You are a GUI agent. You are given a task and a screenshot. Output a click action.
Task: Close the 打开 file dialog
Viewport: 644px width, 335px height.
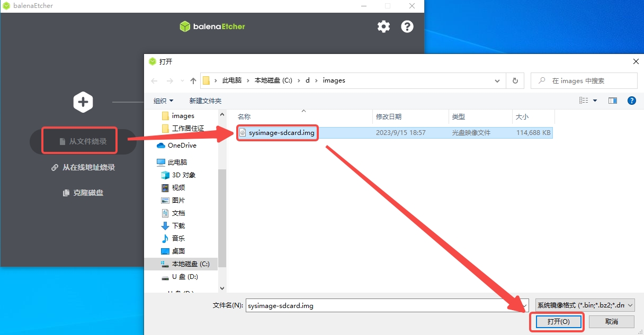(x=636, y=61)
